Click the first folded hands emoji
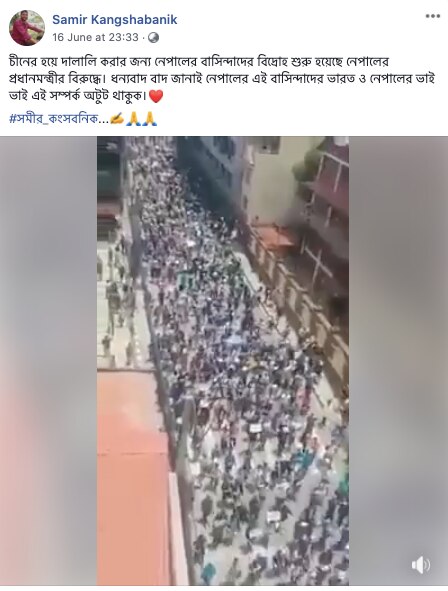448x591 pixels. point(133,119)
